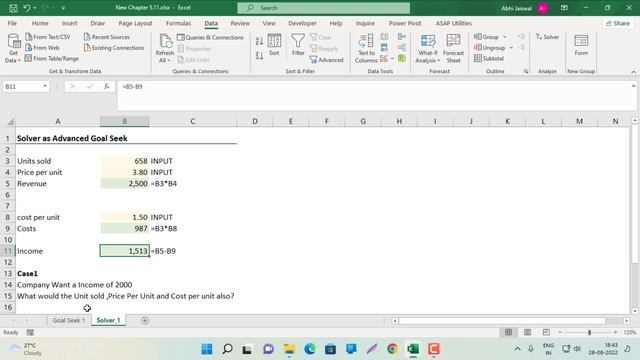Expand the What-If Analysis menu
The width and height of the screenshot is (640, 360).
click(x=428, y=48)
